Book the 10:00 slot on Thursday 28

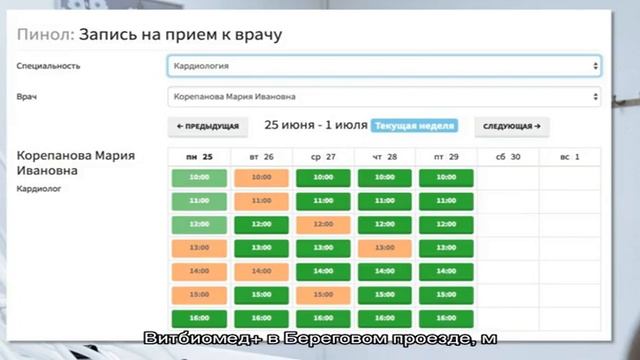pyautogui.click(x=385, y=178)
